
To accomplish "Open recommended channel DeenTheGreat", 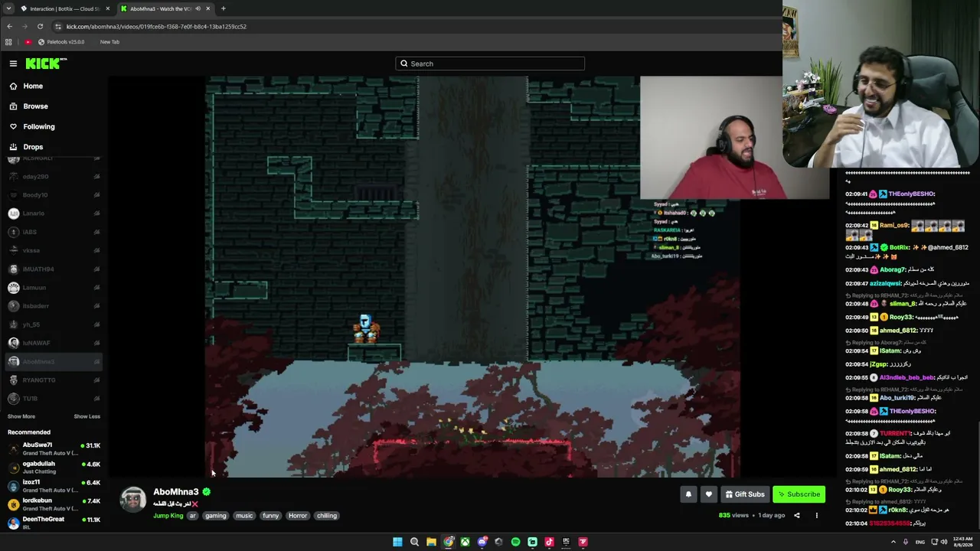I will (x=54, y=523).
